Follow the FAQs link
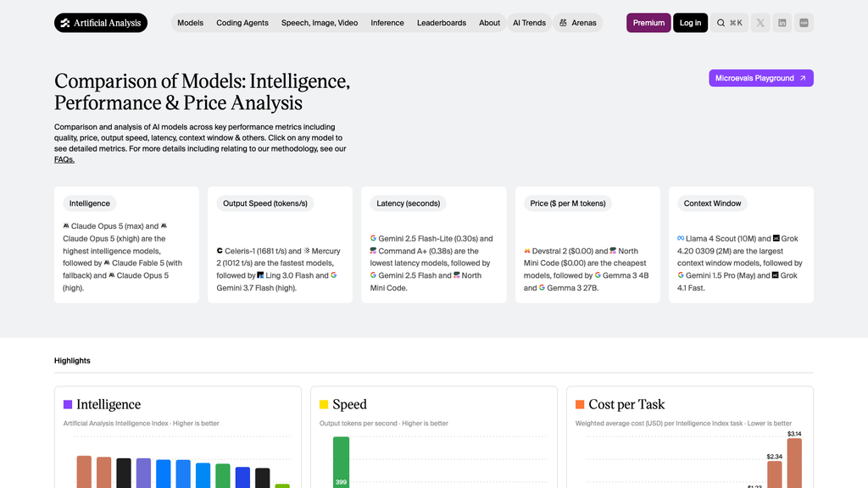The image size is (868, 488). (64, 159)
